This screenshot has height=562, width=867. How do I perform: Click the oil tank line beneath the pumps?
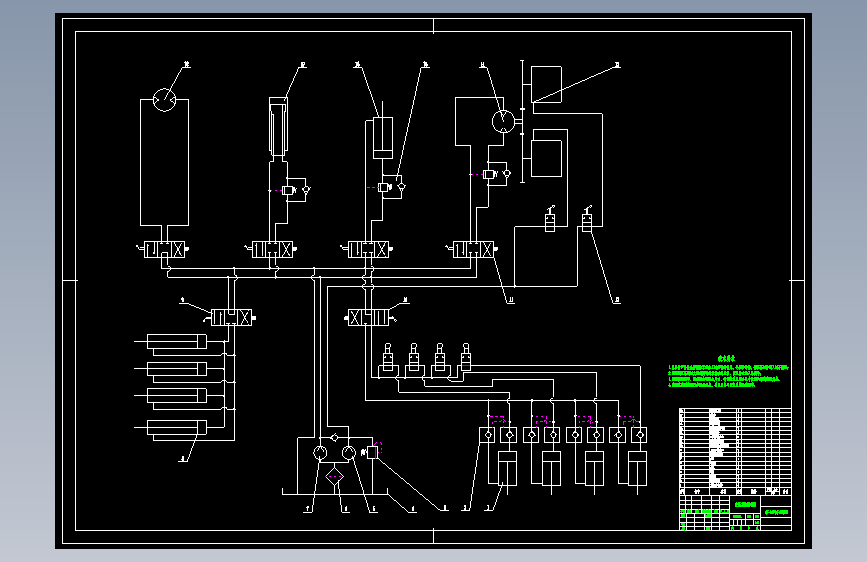tap(335, 492)
